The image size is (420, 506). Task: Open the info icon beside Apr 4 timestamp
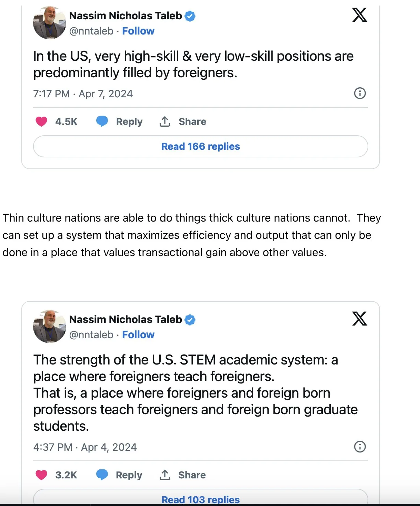click(360, 447)
